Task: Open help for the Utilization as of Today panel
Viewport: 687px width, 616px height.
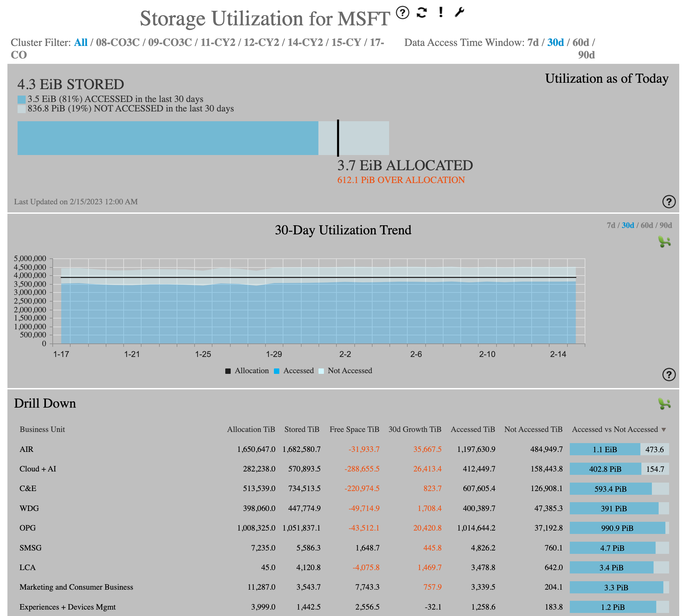Action: click(668, 201)
